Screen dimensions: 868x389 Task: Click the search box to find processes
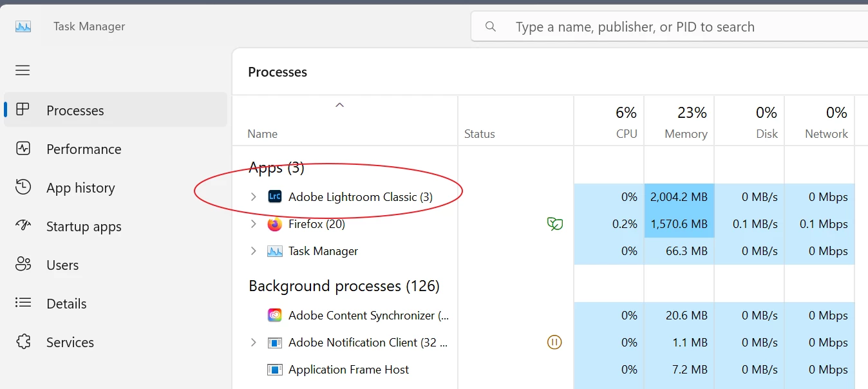pyautogui.click(x=670, y=26)
